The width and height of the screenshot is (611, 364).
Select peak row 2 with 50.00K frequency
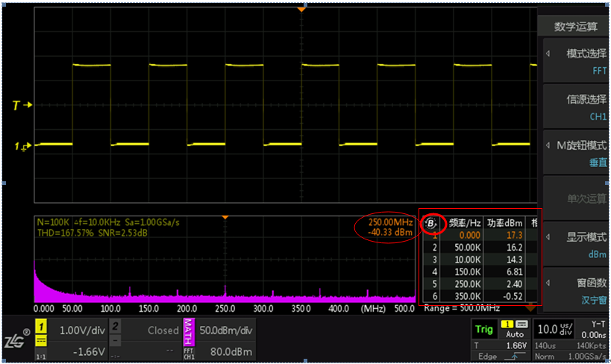[x=480, y=248]
